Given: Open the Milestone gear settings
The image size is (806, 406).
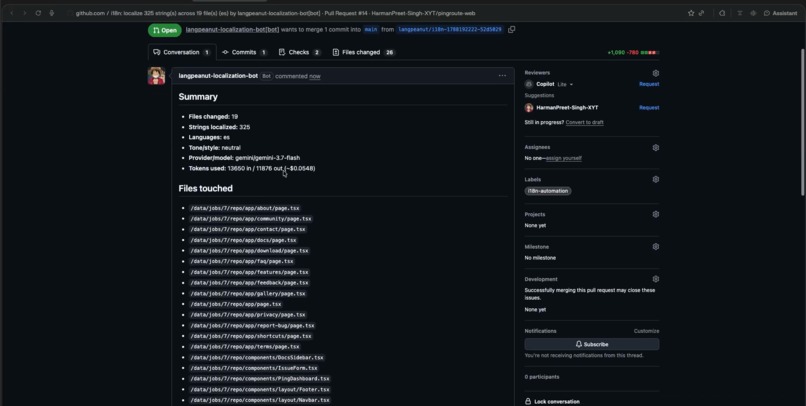Looking at the screenshot, I should click(x=655, y=247).
